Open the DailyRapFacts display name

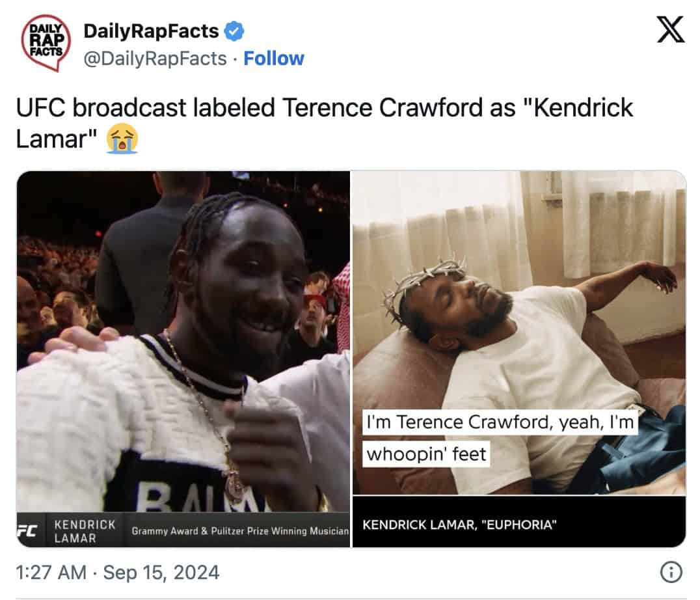click(x=151, y=31)
